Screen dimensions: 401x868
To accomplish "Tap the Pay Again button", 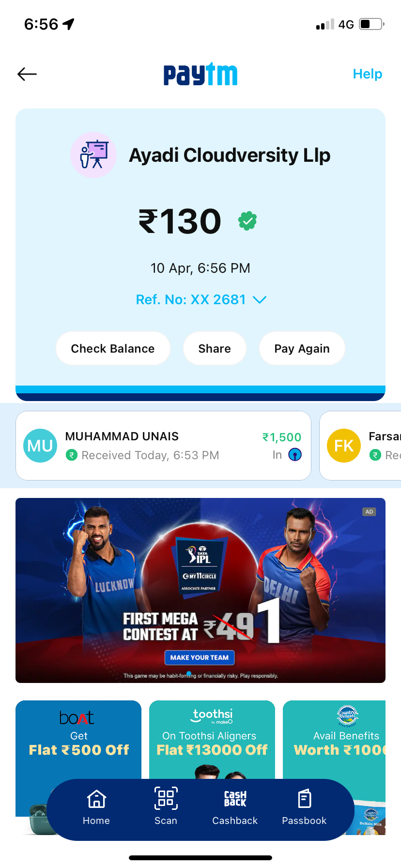I will pos(302,348).
